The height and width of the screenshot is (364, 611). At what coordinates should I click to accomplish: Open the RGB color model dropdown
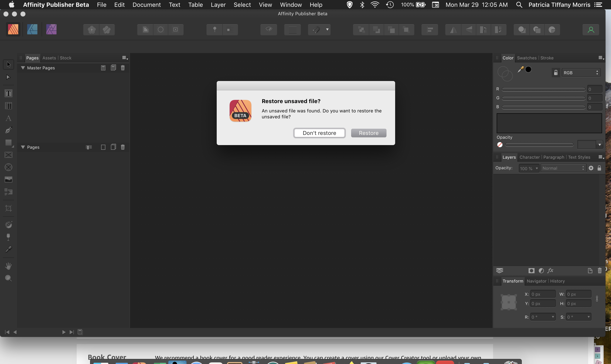click(581, 73)
